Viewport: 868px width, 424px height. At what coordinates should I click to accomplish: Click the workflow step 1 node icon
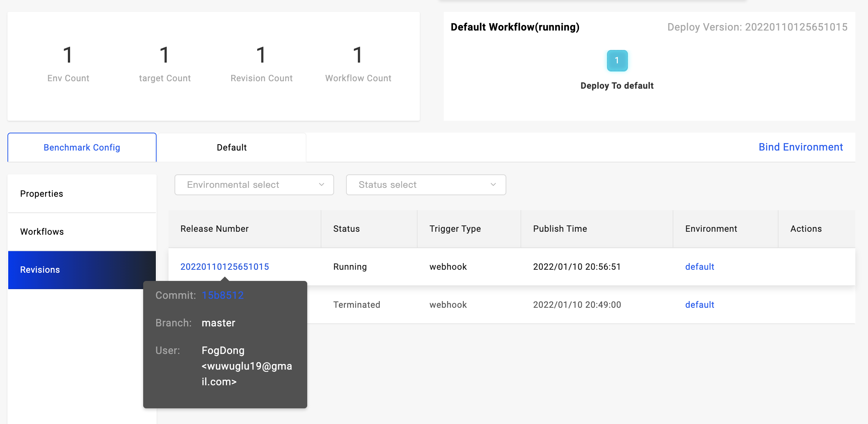(617, 60)
